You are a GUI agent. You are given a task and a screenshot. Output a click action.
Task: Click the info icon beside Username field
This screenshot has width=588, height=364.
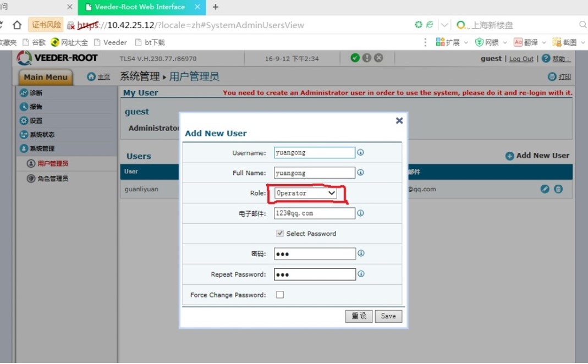(x=361, y=152)
